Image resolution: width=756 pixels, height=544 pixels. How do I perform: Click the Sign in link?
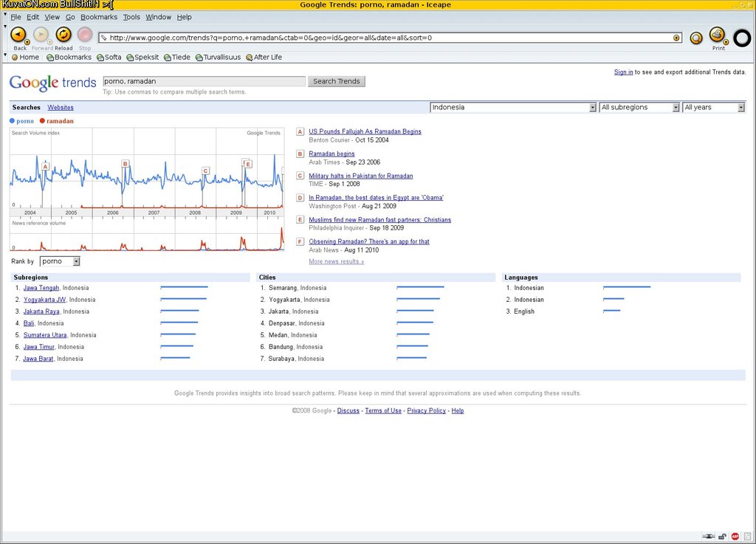(623, 72)
